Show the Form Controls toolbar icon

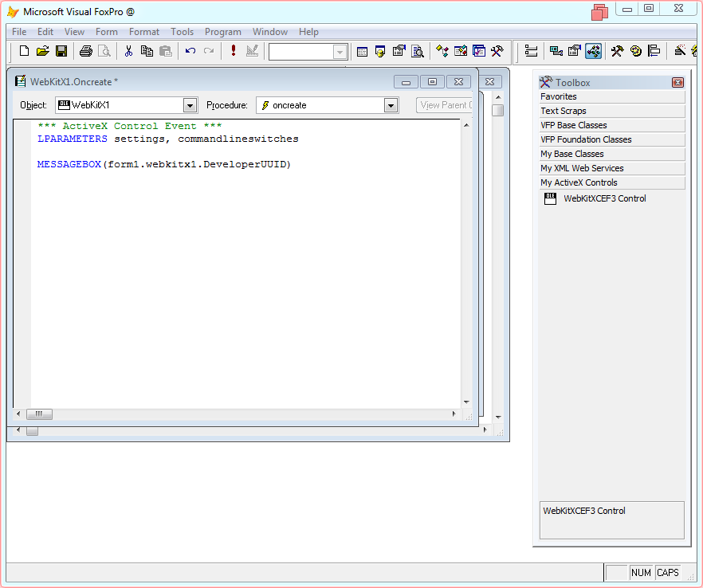pyautogui.click(x=618, y=51)
